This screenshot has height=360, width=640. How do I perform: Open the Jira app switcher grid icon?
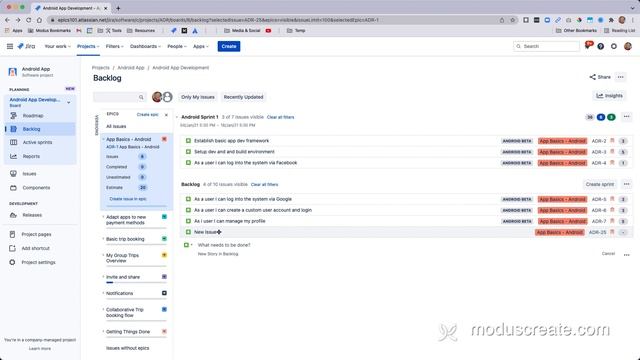click(10, 47)
